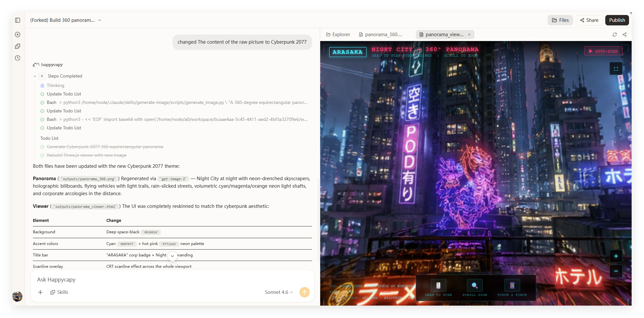
Task: Click the outputs/panorama_viewer.html code label
Action: tap(86, 207)
